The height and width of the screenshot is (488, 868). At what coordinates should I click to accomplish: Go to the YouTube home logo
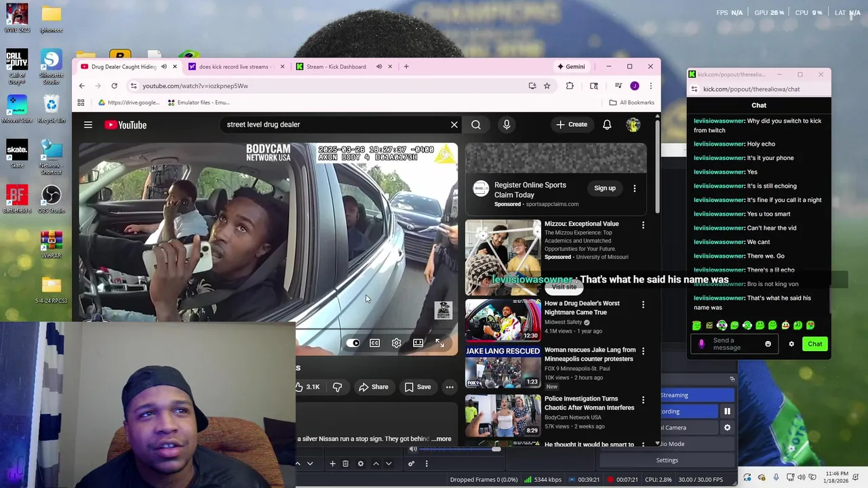tap(125, 125)
